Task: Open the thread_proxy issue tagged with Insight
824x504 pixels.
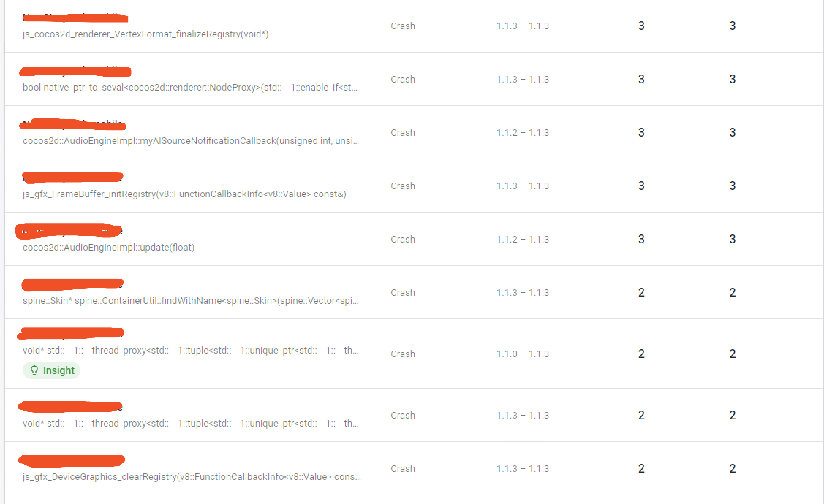Action: click(190, 350)
